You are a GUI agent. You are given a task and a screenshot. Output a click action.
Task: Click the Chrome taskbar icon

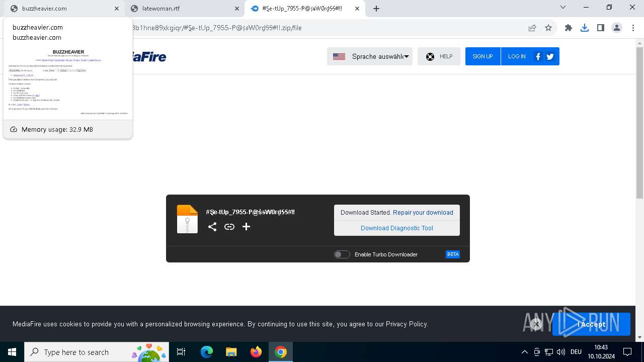(x=281, y=352)
